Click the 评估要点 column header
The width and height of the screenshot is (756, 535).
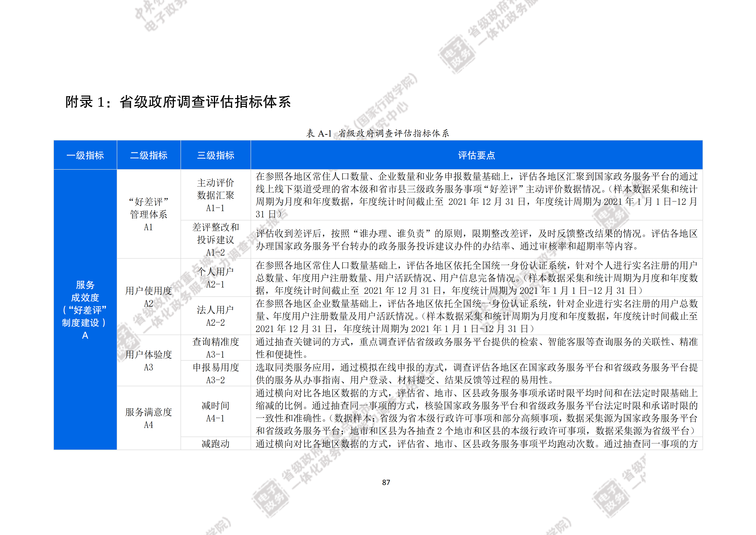point(476,155)
